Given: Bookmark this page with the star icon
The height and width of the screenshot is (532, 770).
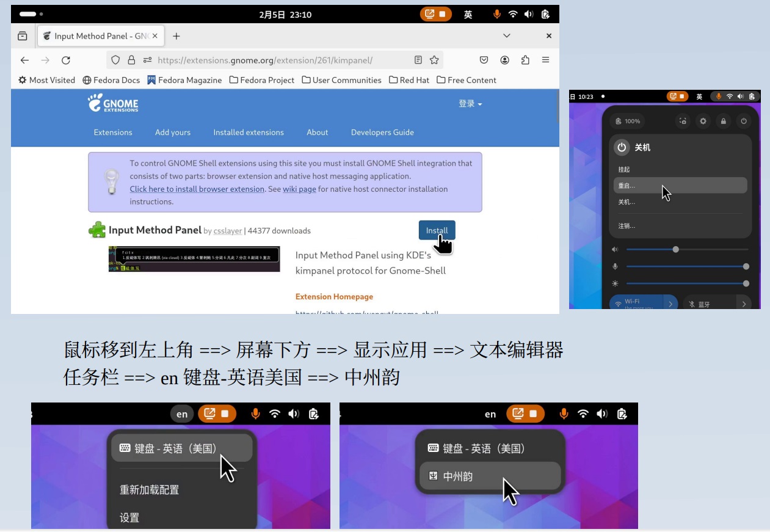Looking at the screenshot, I should tap(434, 60).
